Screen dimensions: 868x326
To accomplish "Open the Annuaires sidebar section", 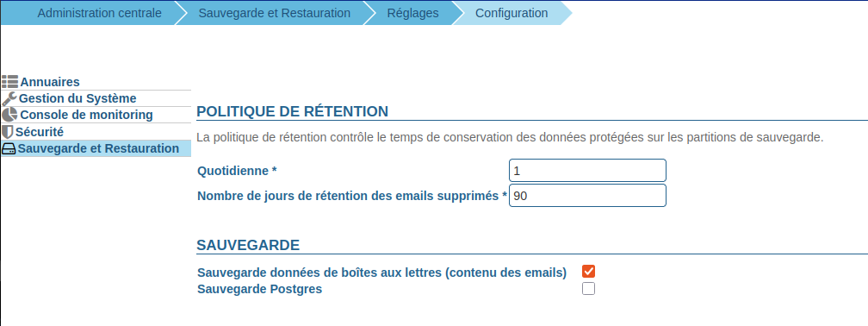I will click(x=50, y=82).
